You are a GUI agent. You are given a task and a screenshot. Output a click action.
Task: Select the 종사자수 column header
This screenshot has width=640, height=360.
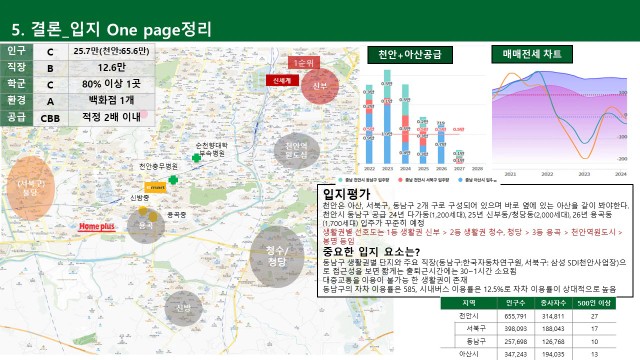(x=553, y=303)
